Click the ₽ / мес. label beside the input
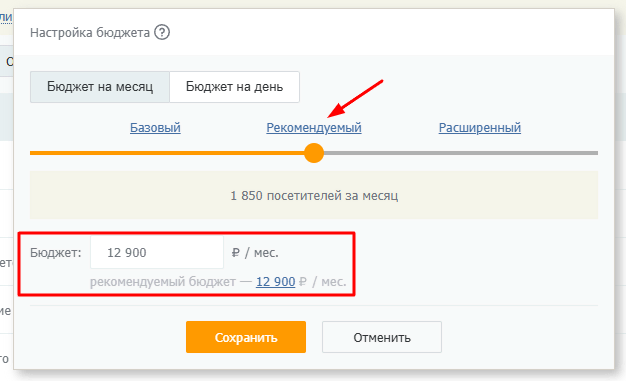 click(255, 253)
